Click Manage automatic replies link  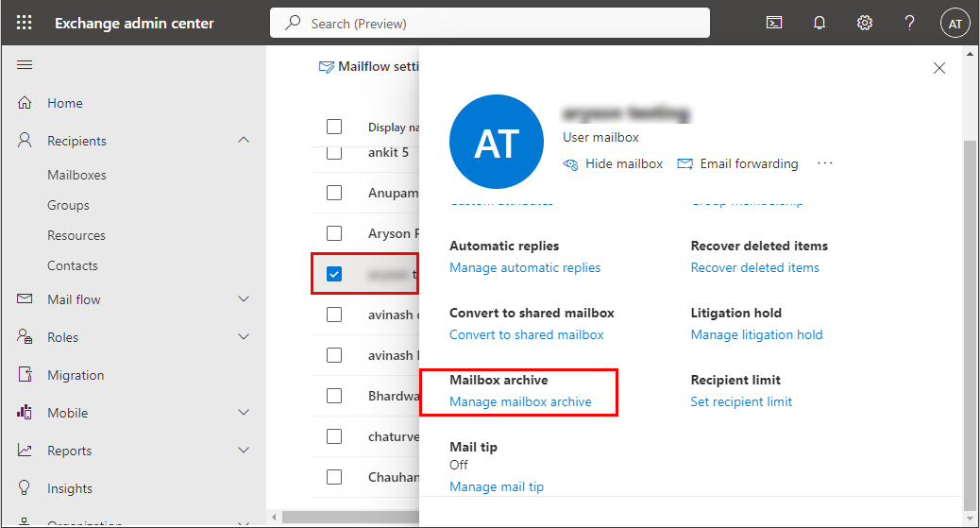pyautogui.click(x=525, y=267)
